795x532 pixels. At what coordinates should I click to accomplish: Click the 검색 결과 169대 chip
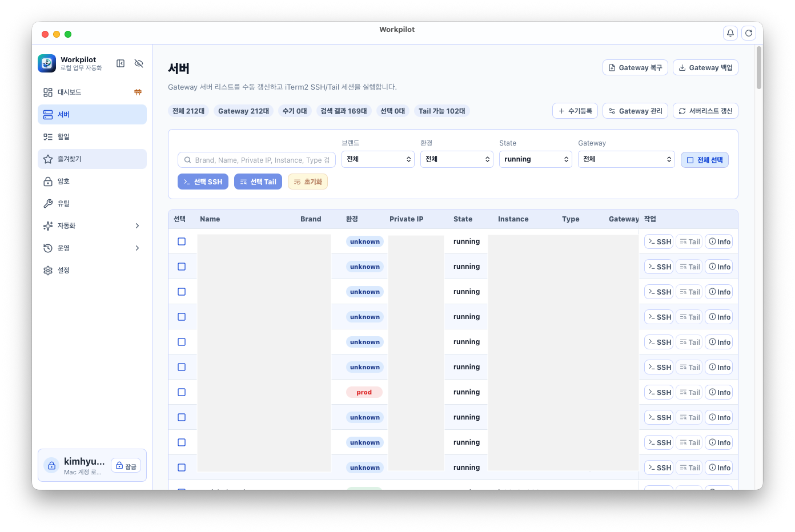(x=344, y=111)
